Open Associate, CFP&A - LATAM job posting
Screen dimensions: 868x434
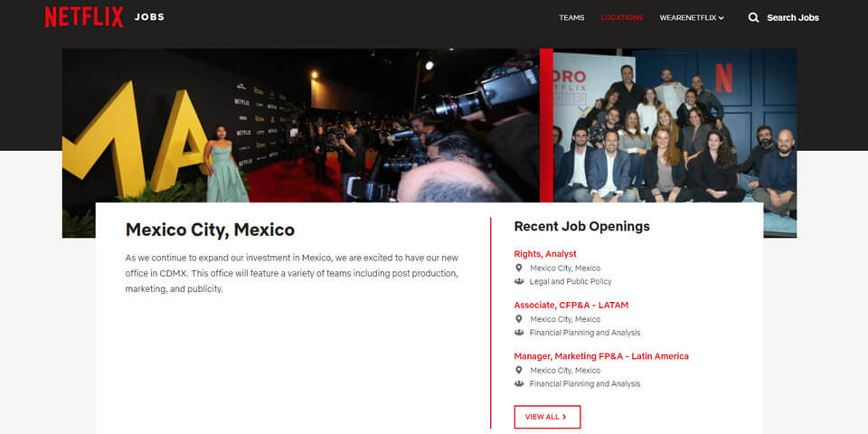pos(571,306)
